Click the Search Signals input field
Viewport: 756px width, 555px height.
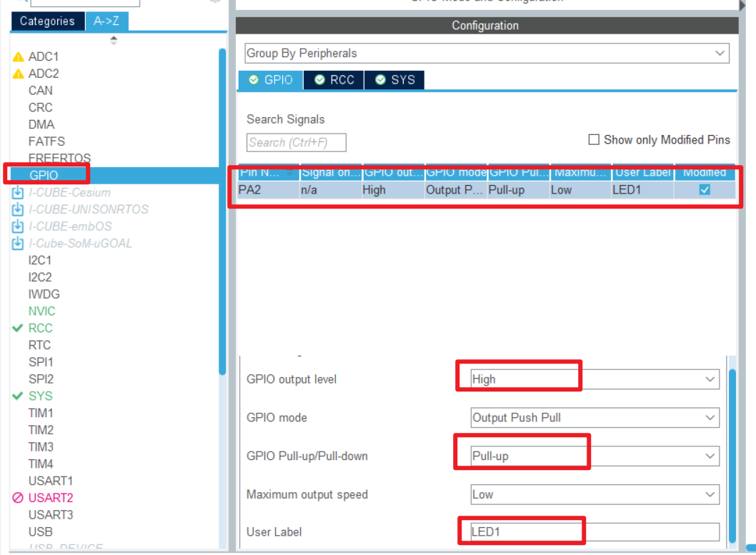click(297, 143)
